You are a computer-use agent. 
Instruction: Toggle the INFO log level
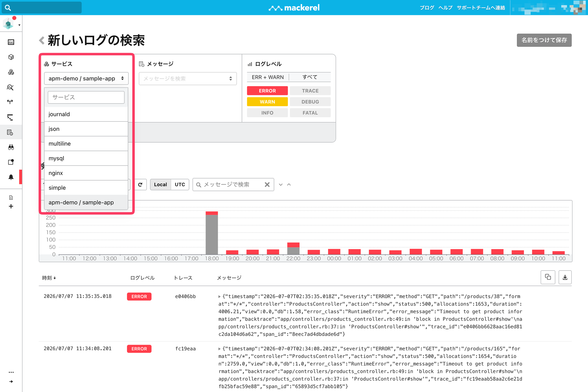click(x=267, y=113)
